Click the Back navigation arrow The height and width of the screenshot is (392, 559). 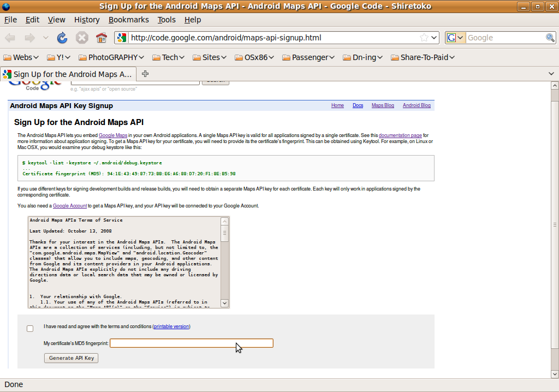10,38
